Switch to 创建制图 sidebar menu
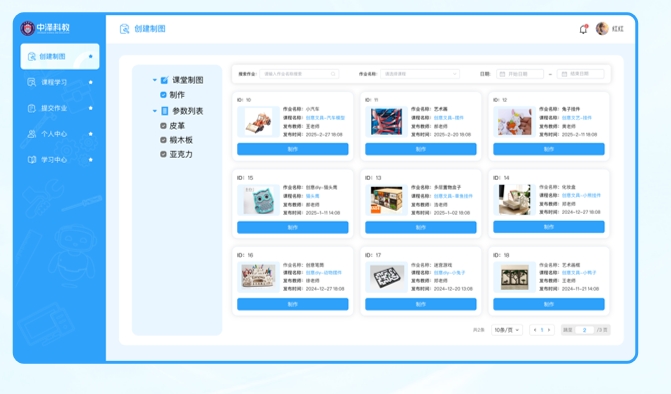The image size is (671, 394). point(60,56)
